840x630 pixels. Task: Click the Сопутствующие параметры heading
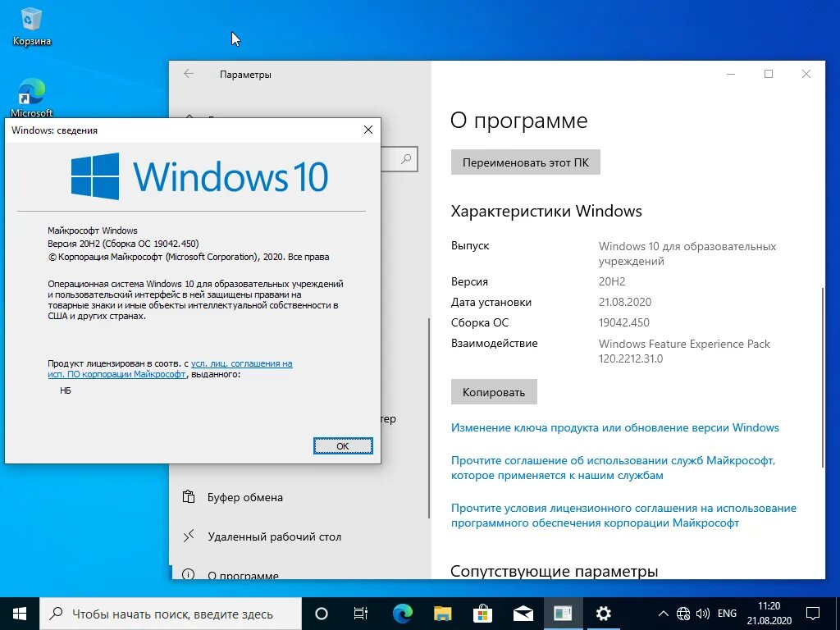554,571
